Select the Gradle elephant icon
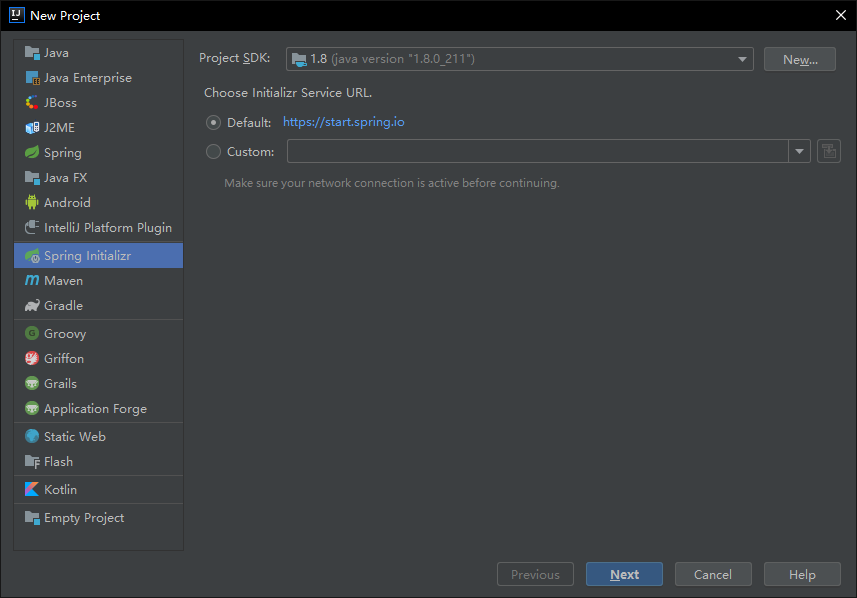 coord(32,305)
